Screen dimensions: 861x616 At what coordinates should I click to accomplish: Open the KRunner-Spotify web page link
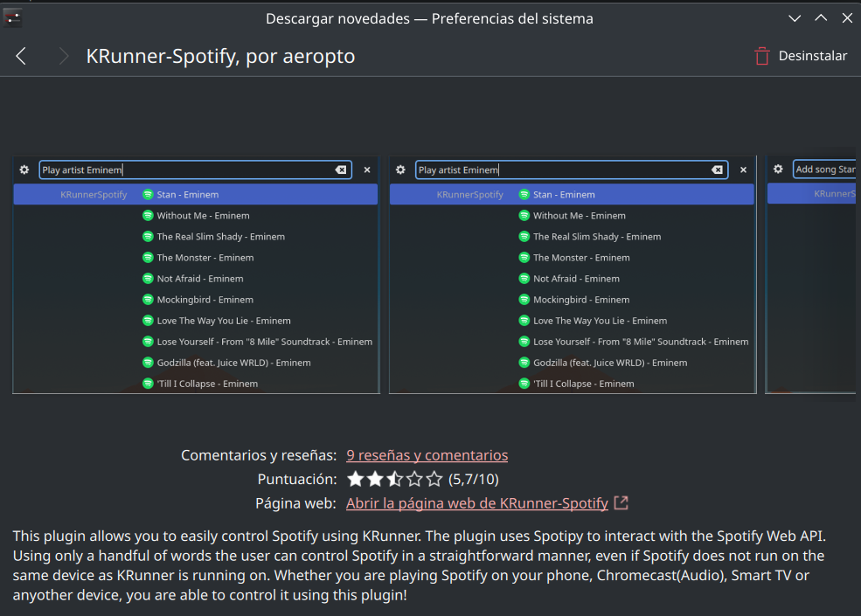point(476,503)
